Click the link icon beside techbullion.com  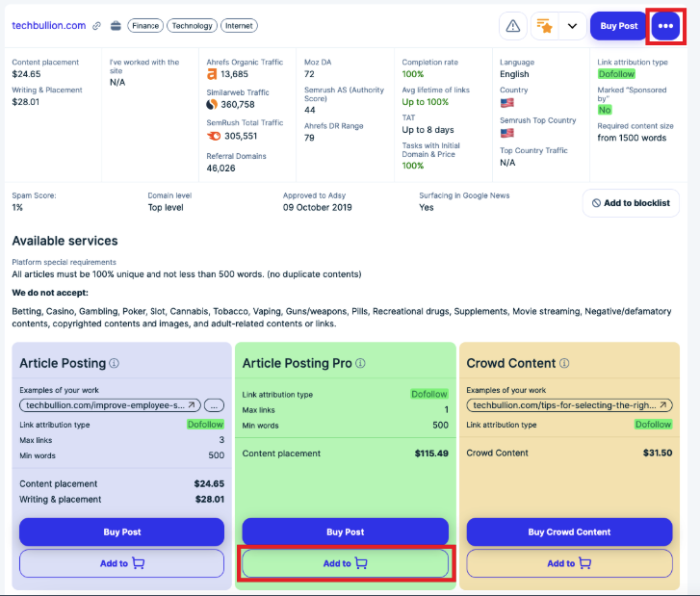pyautogui.click(x=96, y=26)
